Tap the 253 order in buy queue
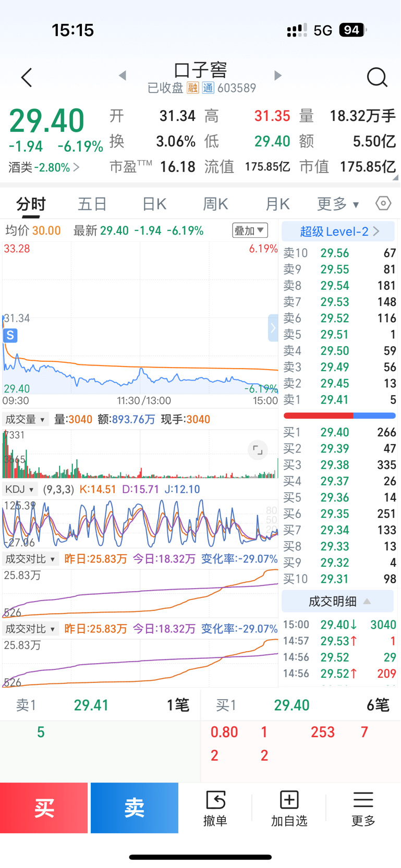Image resolution: width=401 pixels, height=868 pixels. coord(322,732)
